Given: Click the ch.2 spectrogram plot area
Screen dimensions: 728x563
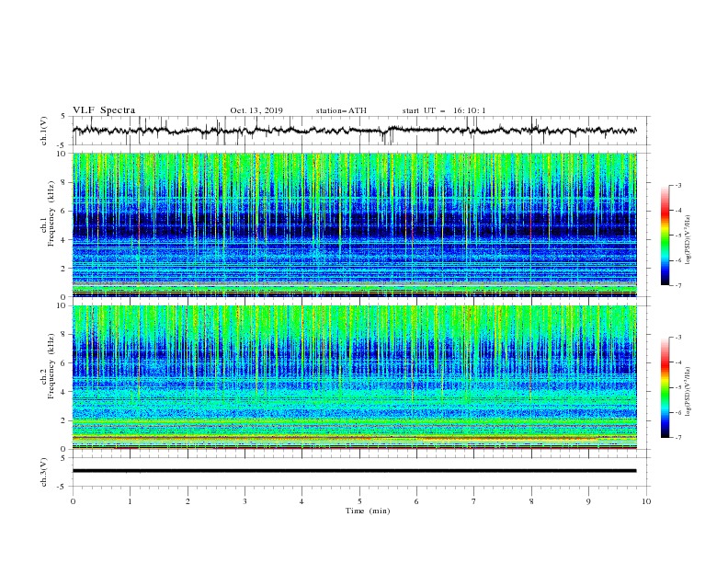Looking at the screenshot, I should coord(354,377).
